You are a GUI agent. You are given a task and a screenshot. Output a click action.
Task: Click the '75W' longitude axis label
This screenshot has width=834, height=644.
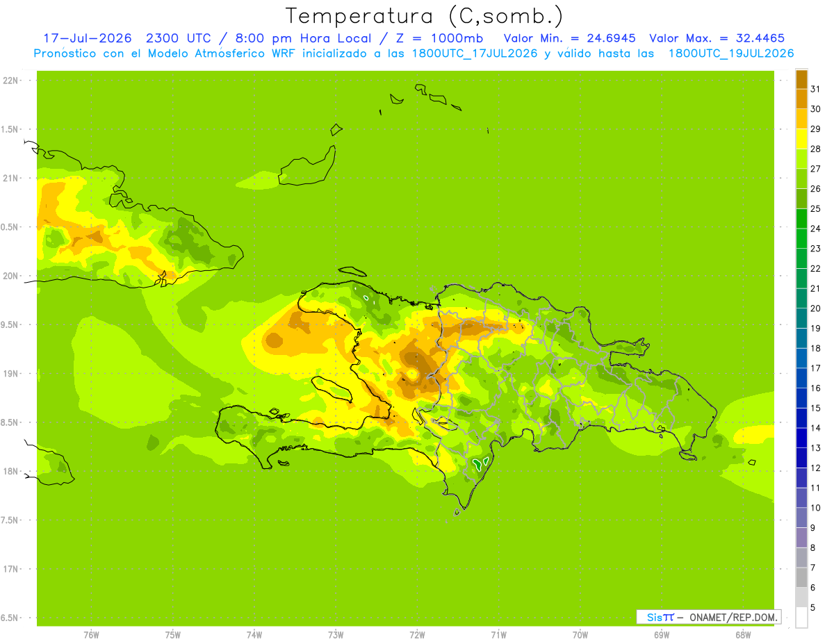coord(173,635)
